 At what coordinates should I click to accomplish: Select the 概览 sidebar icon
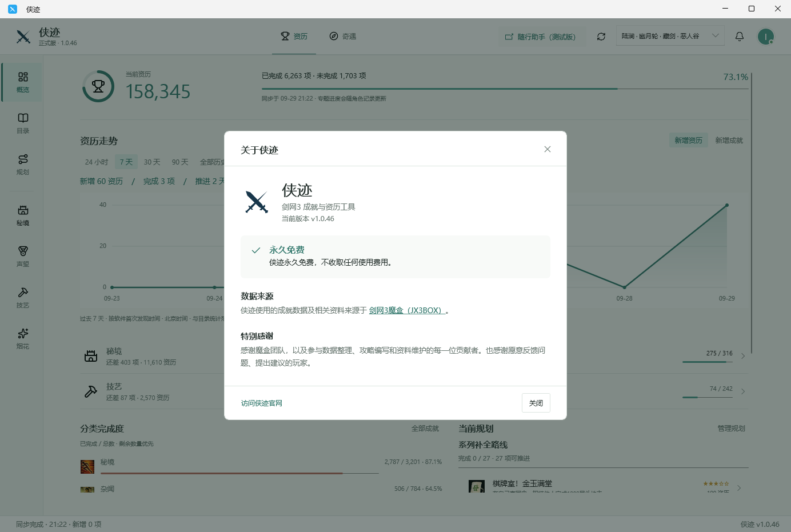coord(23,82)
